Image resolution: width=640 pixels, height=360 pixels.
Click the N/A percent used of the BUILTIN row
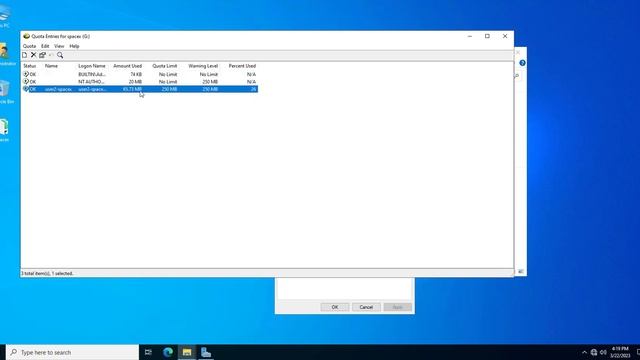[251, 74]
